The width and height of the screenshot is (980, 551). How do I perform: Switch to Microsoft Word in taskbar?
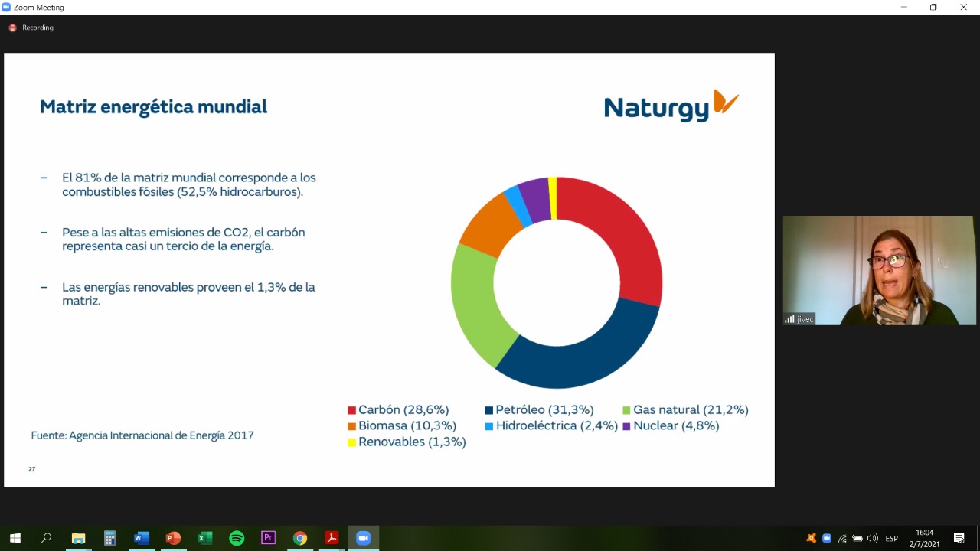pos(141,538)
